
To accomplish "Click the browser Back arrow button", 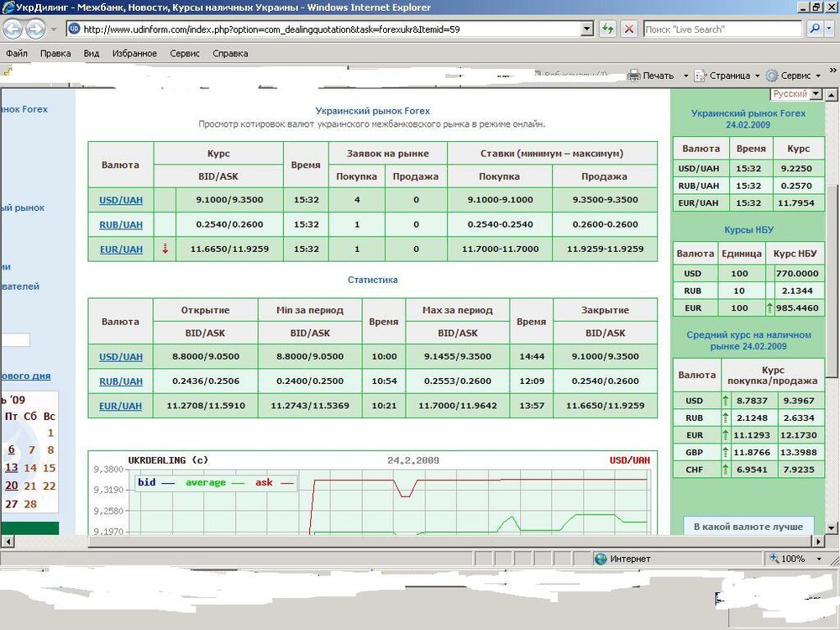I will [x=13, y=29].
